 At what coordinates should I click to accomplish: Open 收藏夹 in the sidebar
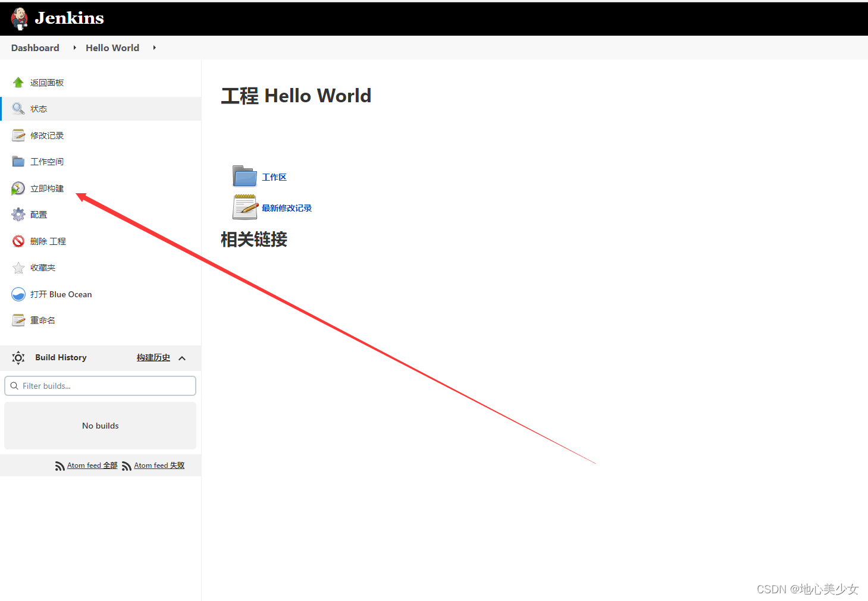pyautogui.click(x=43, y=268)
